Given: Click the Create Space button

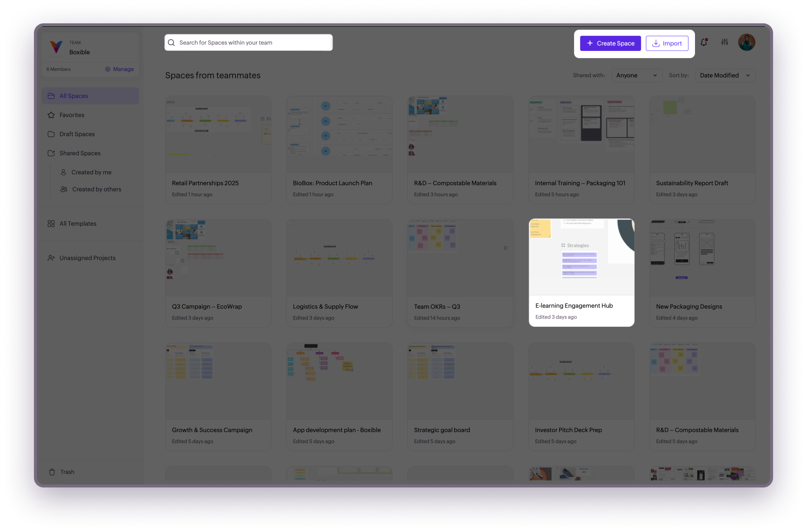Looking at the screenshot, I should click(x=610, y=43).
